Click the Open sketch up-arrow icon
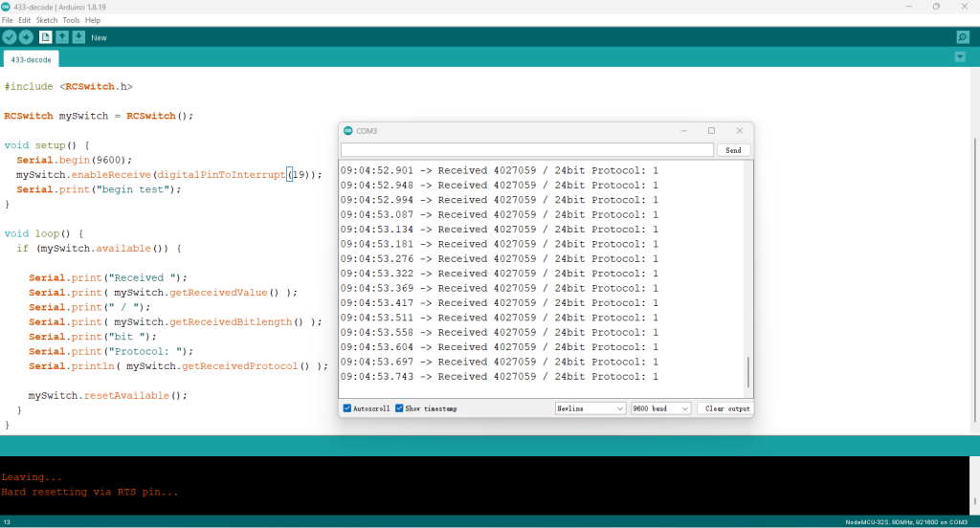This screenshot has width=980, height=528. coord(62,37)
